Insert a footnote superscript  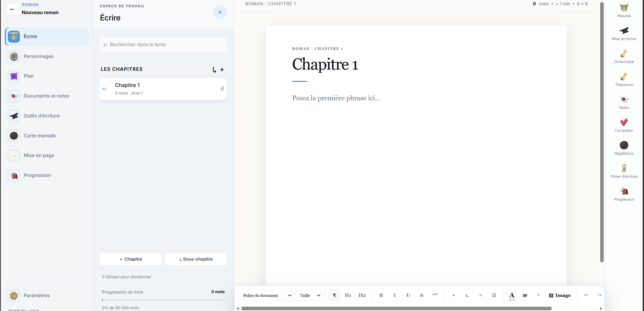click(538, 295)
